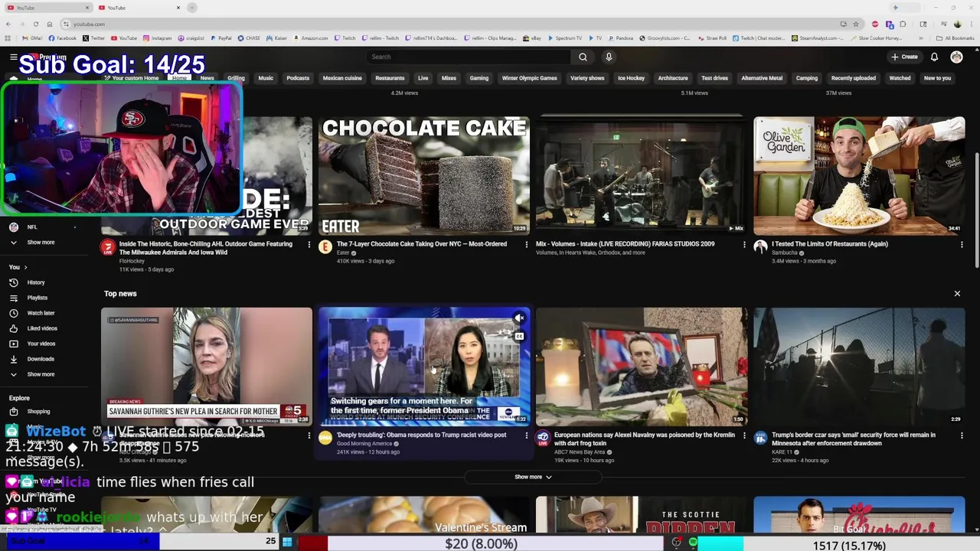
Task: Select the News filter chip
Action: click(207, 78)
